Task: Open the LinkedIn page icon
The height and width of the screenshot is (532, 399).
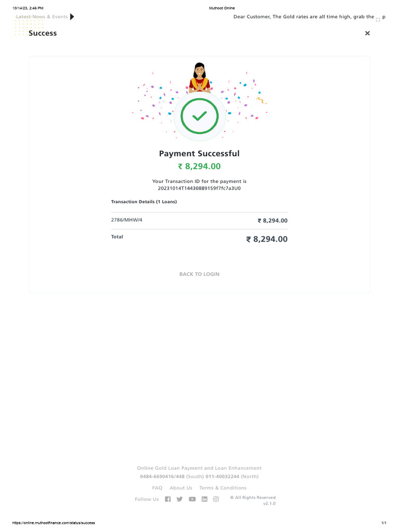Action: click(204, 499)
